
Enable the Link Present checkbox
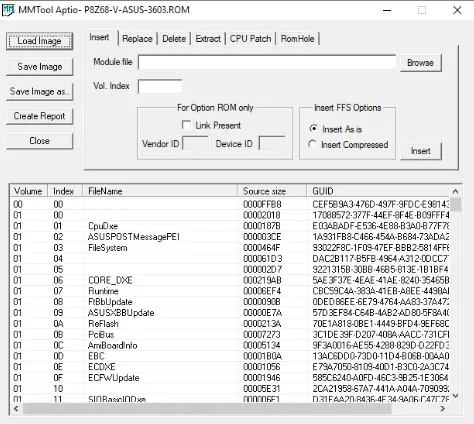coord(186,125)
